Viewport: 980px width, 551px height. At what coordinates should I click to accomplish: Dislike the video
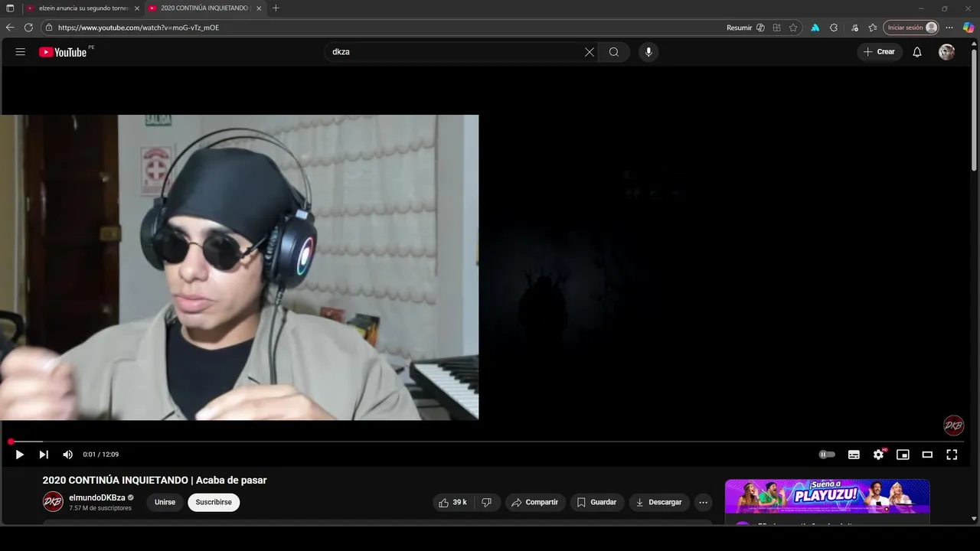[x=486, y=502]
